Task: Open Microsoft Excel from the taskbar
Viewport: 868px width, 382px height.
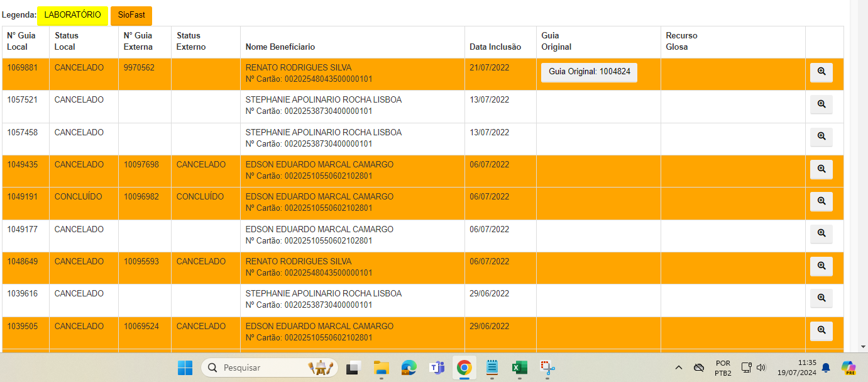Action: click(519, 368)
